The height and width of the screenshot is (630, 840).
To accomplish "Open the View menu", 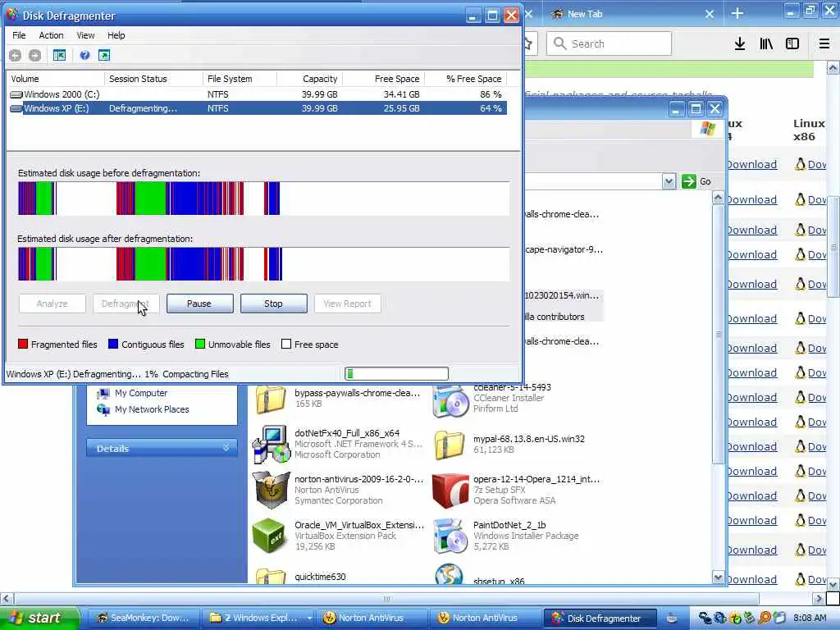I will tap(85, 35).
